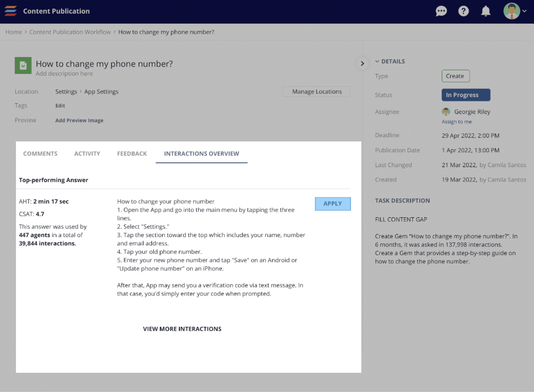
Task: Open the In Progress status dropdown
Action: click(466, 95)
